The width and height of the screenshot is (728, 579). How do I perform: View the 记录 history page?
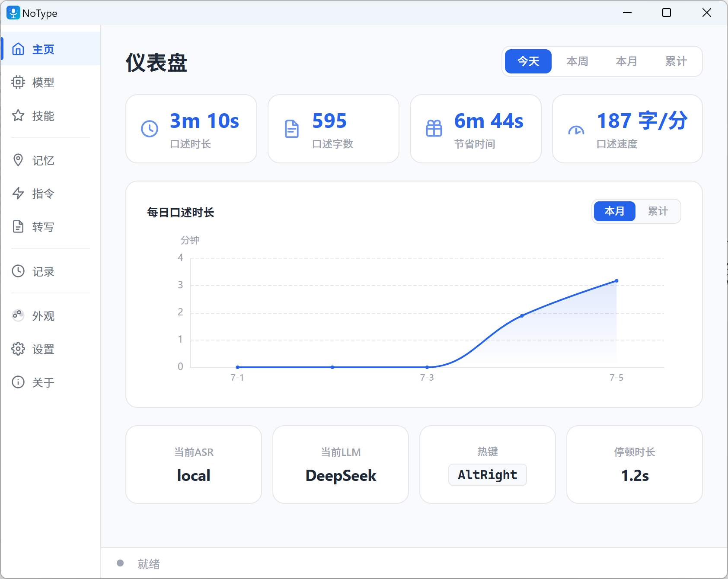51,271
